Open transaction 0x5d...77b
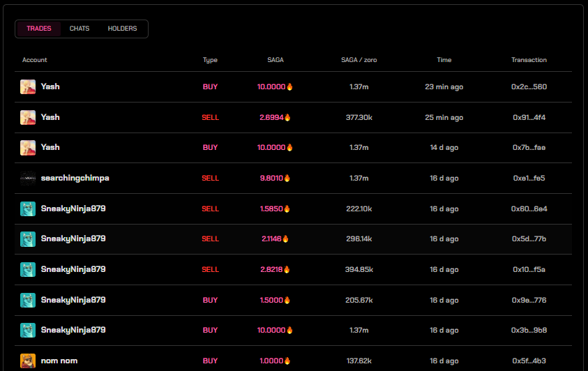 (529, 238)
